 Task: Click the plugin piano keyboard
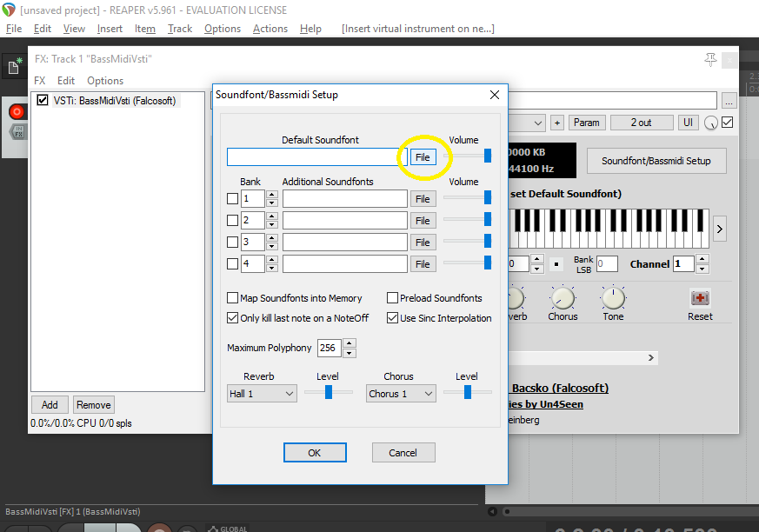(x=608, y=229)
